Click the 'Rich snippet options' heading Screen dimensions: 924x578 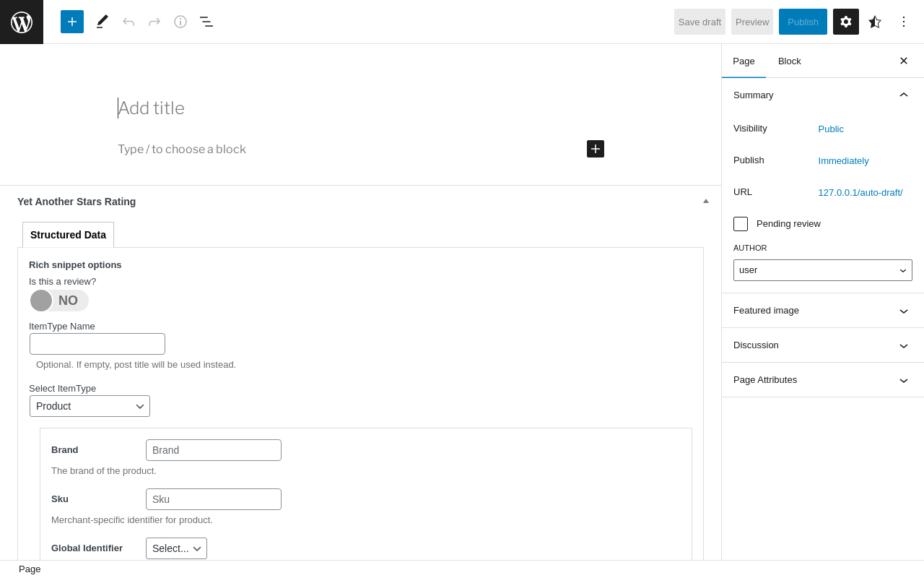(x=75, y=264)
